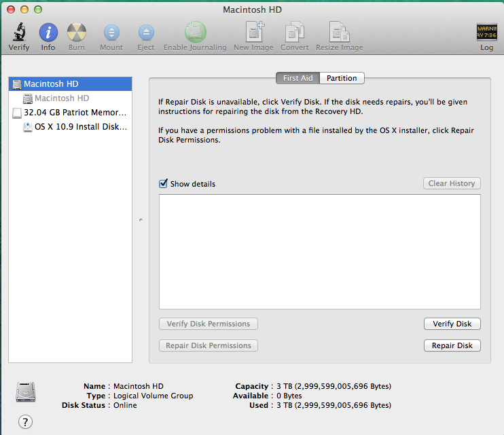Open help with the question mark button
The height and width of the screenshot is (435, 504).
coord(25,422)
